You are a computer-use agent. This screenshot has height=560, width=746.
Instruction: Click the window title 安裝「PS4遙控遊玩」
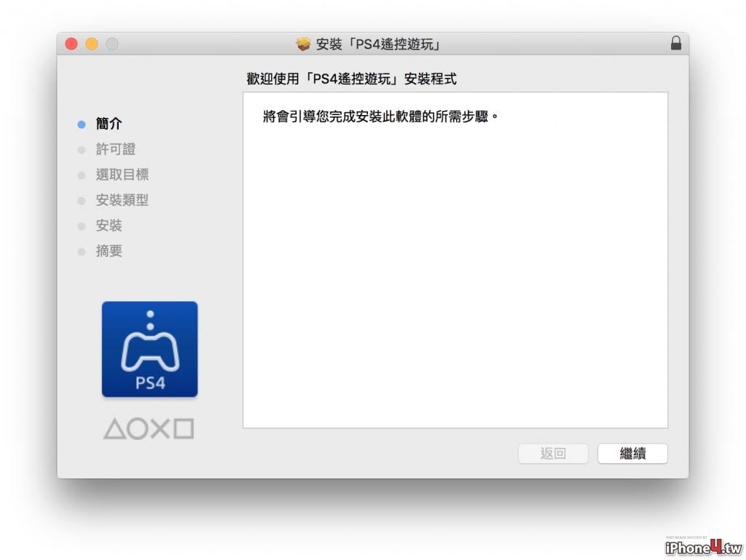pyautogui.click(x=379, y=44)
